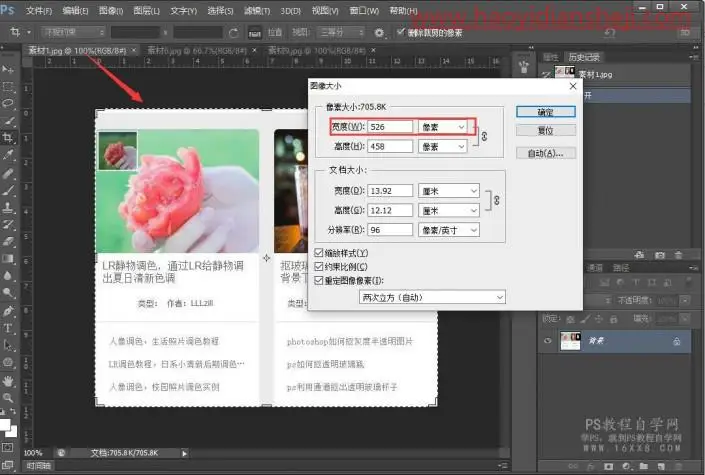The height and width of the screenshot is (475, 705).
Task: Open document width 厘米 unit dropdown
Action: (x=449, y=191)
